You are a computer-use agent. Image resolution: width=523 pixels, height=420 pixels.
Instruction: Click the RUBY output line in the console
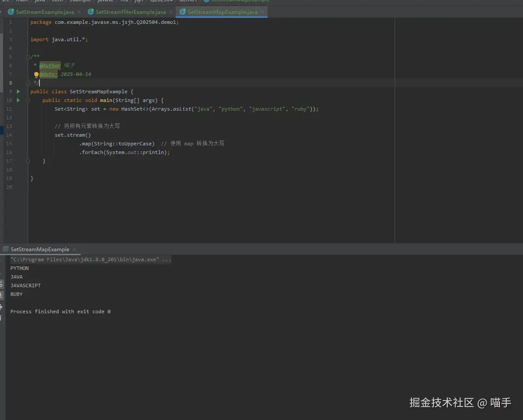click(x=16, y=294)
